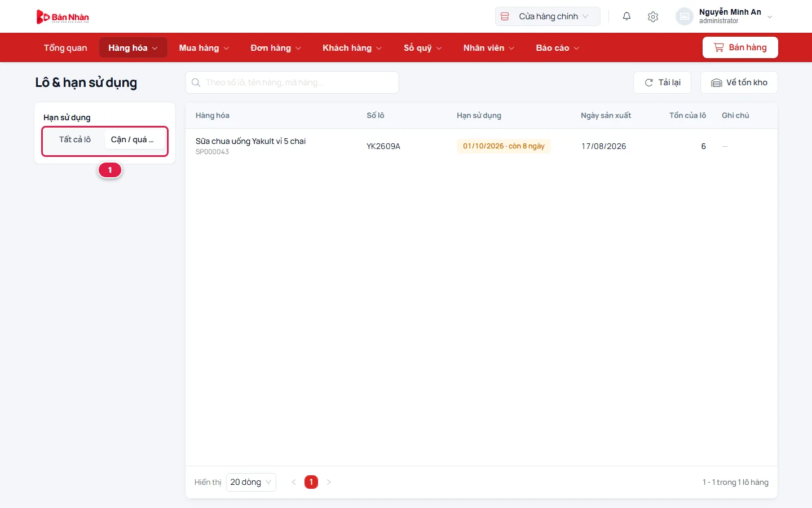Expand the Đơn hàng menu

point(276,47)
